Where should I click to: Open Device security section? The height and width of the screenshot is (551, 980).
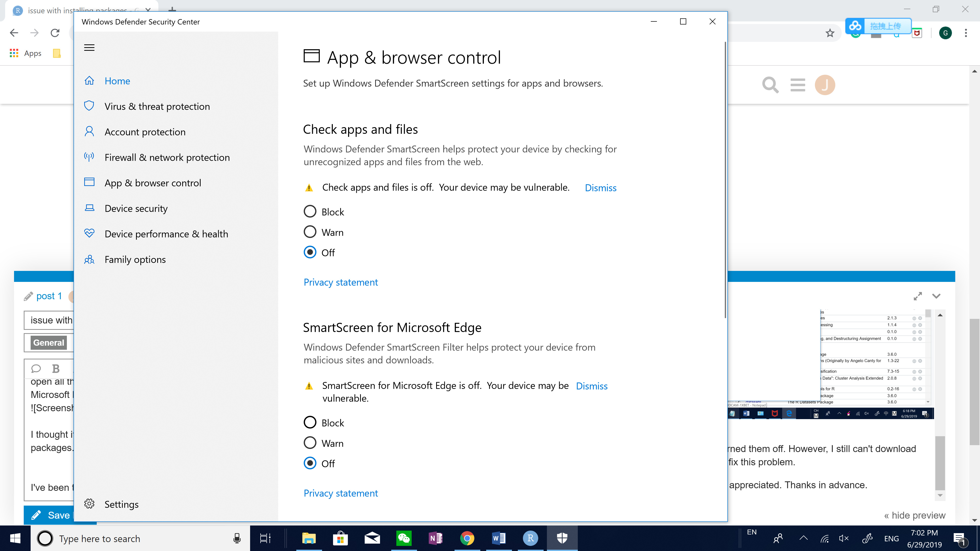(136, 208)
